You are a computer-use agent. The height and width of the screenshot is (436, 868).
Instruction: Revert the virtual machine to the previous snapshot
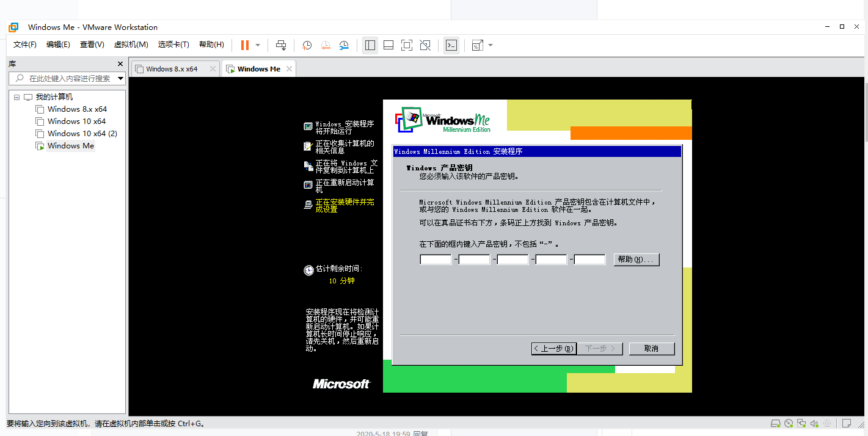[326, 45]
